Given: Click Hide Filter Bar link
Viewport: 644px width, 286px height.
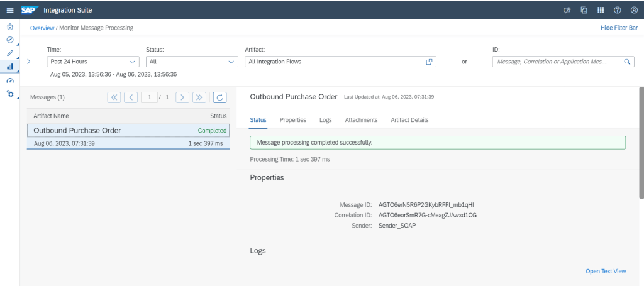Looking at the screenshot, I should [x=619, y=28].
